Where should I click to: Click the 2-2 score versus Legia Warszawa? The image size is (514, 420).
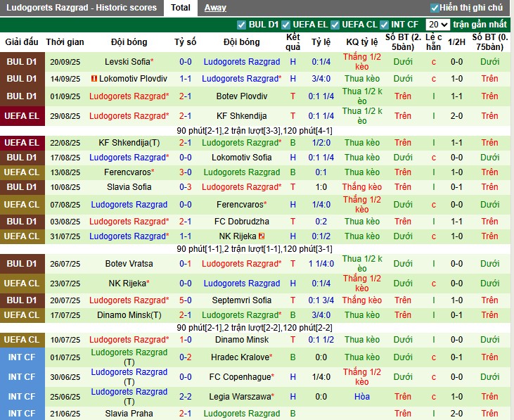coord(185,396)
